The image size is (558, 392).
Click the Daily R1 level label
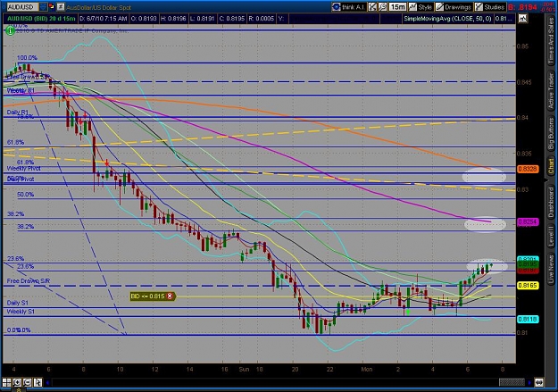pos(18,113)
